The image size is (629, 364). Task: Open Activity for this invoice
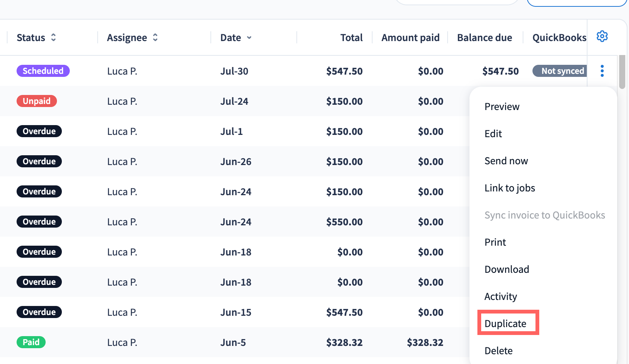pos(501,297)
